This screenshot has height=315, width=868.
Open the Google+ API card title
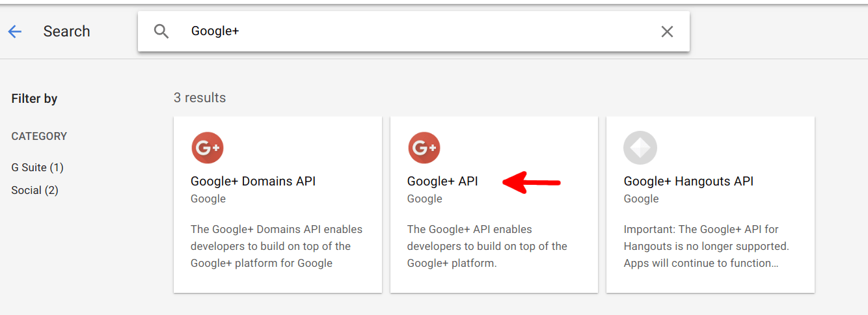coord(442,182)
